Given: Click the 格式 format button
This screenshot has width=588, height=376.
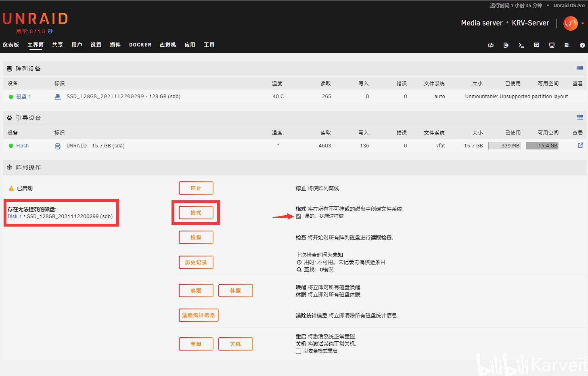Looking at the screenshot, I should [196, 213].
